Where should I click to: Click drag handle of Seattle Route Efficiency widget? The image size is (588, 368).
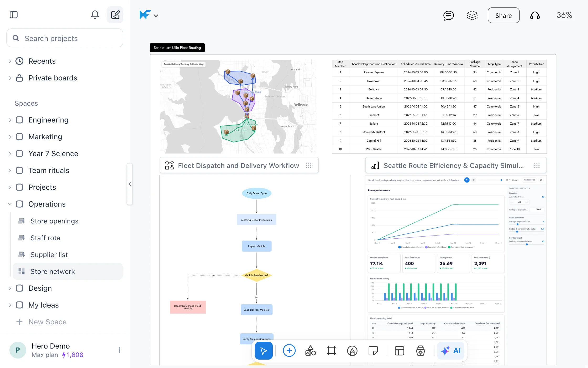tap(537, 165)
